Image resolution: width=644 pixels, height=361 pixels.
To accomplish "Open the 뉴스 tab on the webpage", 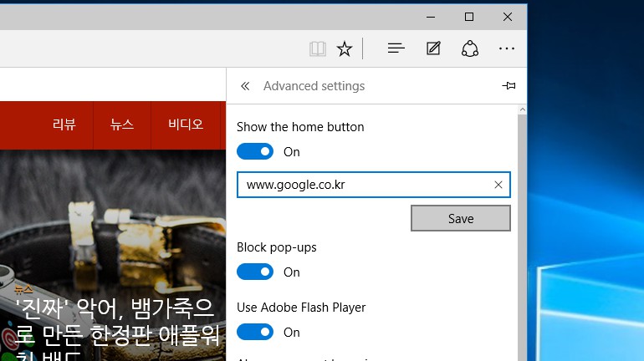I will pyautogui.click(x=122, y=125).
